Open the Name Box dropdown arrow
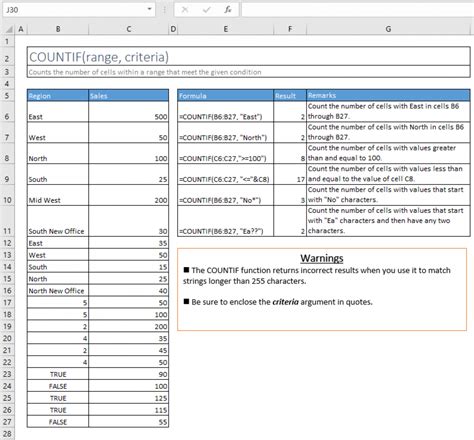 [149, 9]
